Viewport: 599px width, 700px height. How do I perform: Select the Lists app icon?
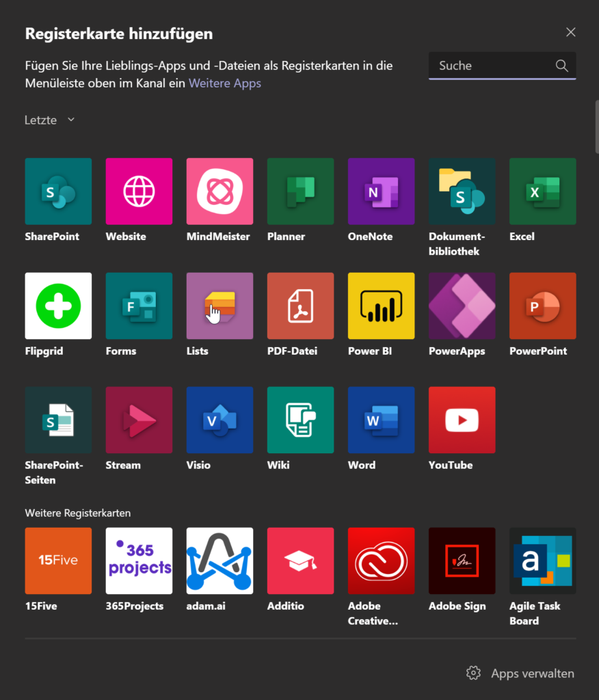(x=219, y=306)
